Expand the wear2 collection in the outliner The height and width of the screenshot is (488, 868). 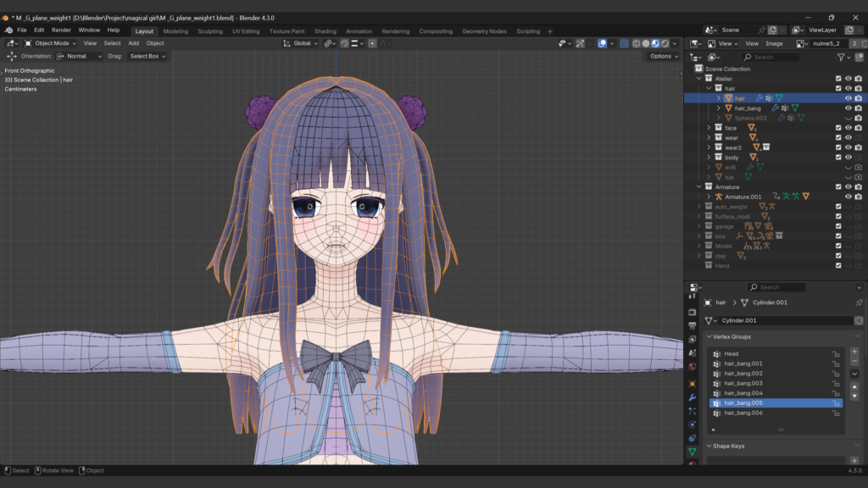point(709,147)
